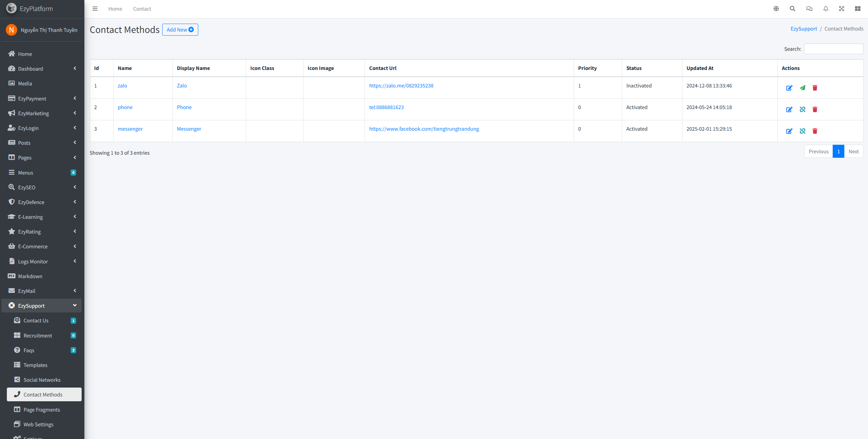Toggle sidebar with hamburger menu icon

tap(95, 9)
